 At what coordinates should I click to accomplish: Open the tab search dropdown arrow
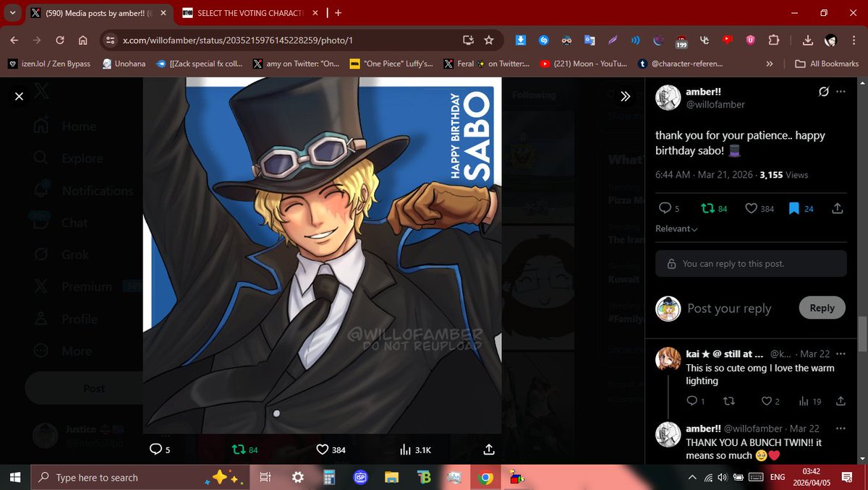pyautogui.click(x=12, y=13)
